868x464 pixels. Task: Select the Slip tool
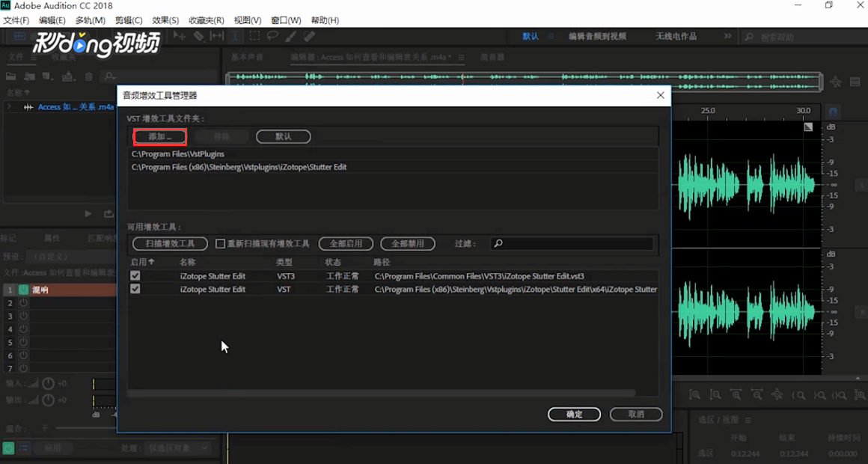pos(216,36)
